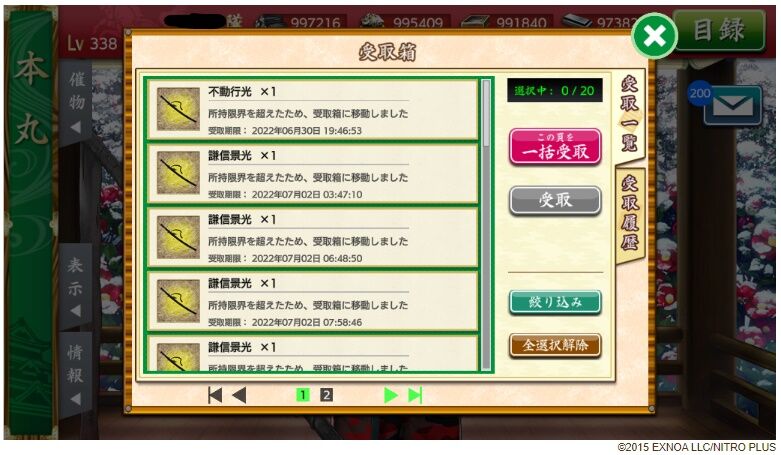This screenshot has height=455, width=781.
Task: Switch to 受取履歴 tab
Action: click(x=630, y=213)
